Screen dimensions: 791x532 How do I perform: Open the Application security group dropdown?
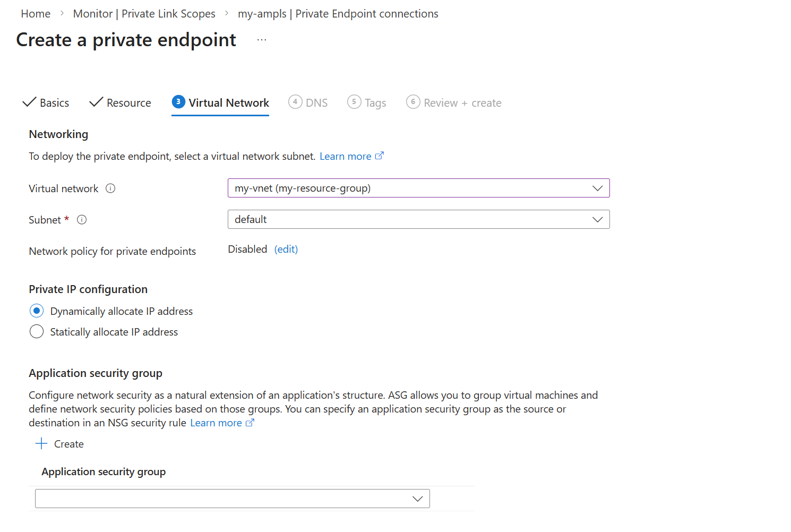click(x=233, y=499)
